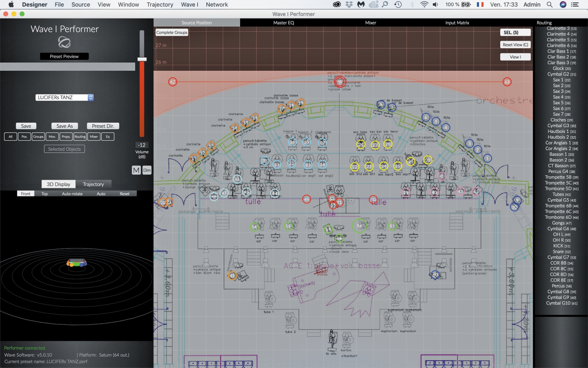Viewport: 588px width, 368px height.
Task: Select blue source circle 60
Action: pyautogui.click(x=435, y=275)
